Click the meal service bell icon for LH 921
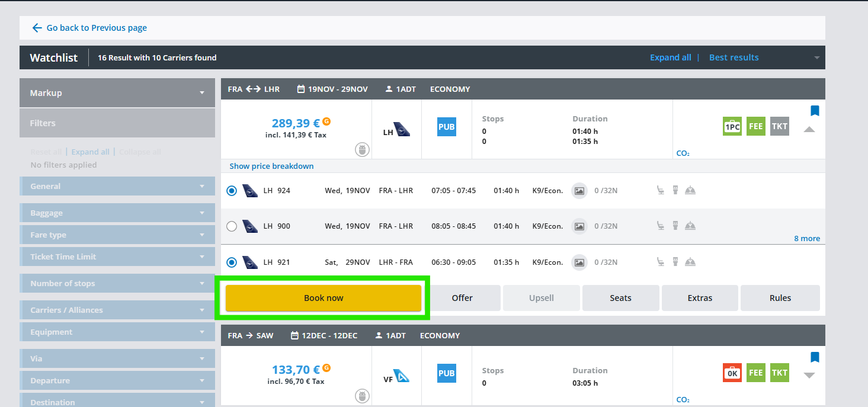 pos(690,262)
